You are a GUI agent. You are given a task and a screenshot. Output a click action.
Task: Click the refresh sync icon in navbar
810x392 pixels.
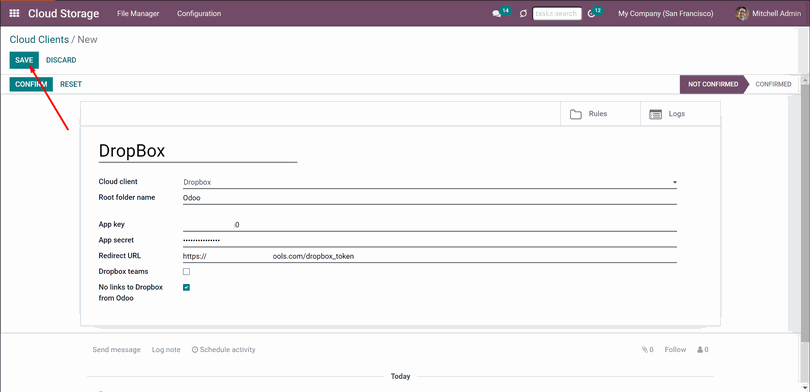pos(523,14)
